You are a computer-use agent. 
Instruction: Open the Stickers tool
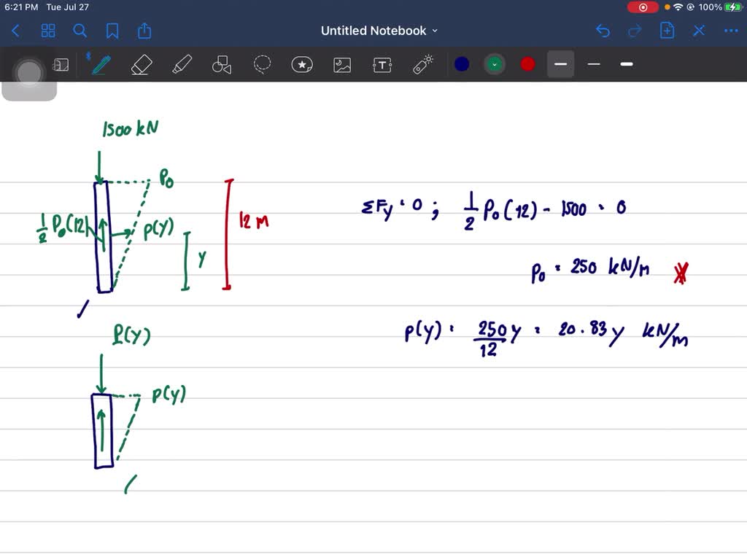click(301, 64)
